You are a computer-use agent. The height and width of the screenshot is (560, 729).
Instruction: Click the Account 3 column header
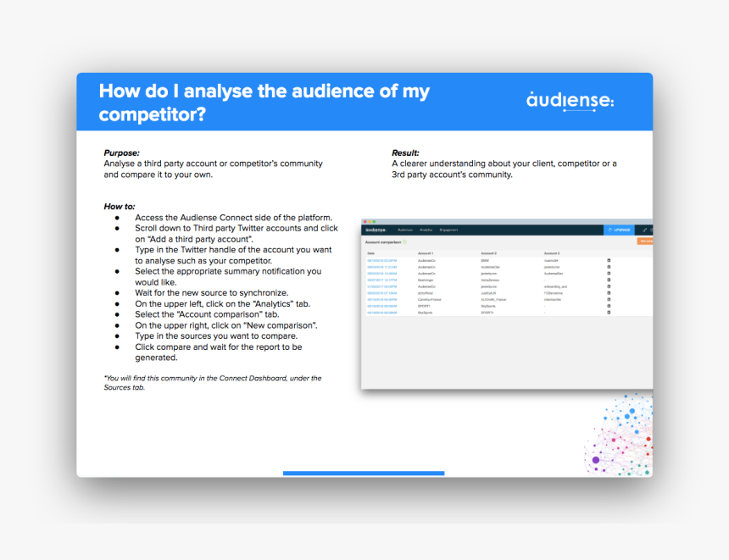point(552,253)
